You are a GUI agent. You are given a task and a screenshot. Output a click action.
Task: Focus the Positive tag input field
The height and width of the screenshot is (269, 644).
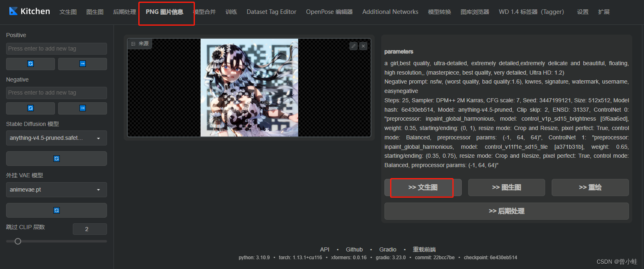[57, 49]
